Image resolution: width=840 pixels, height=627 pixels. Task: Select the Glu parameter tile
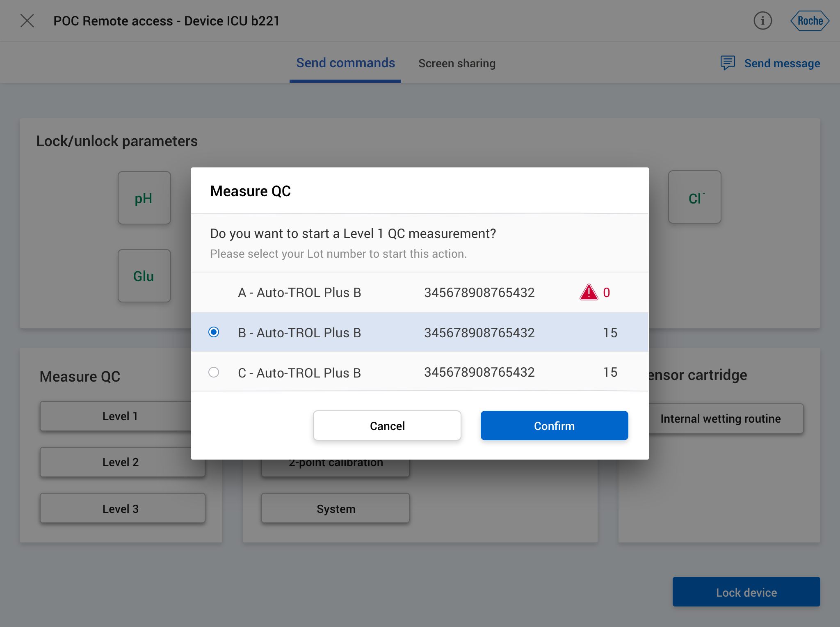click(144, 276)
